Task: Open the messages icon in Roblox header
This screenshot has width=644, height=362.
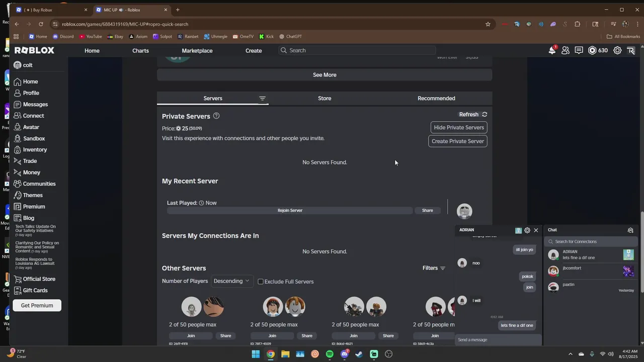Action: point(579,50)
